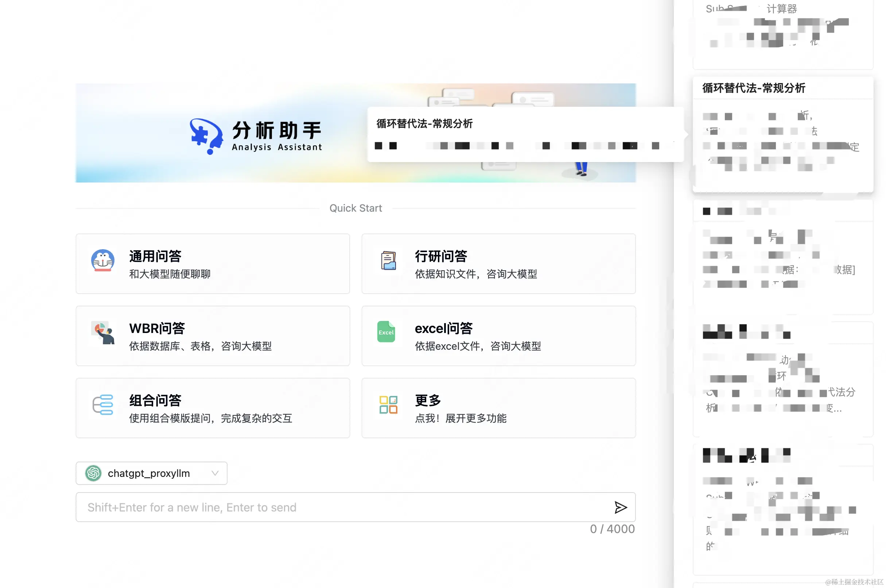Click the presenter chart icon for WBR问答
Screen dimensions: 886x588
pyautogui.click(x=102, y=332)
